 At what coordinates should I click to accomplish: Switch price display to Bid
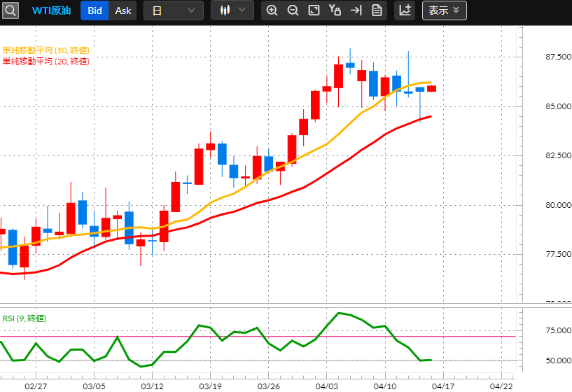[x=95, y=10]
